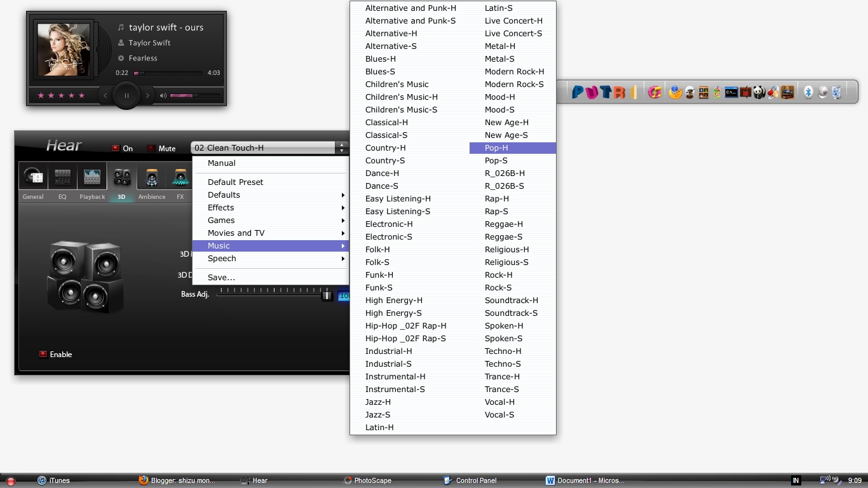Click the preset dropdown up/down arrows
This screenshot has height=488, width=868.
(342, 147)
